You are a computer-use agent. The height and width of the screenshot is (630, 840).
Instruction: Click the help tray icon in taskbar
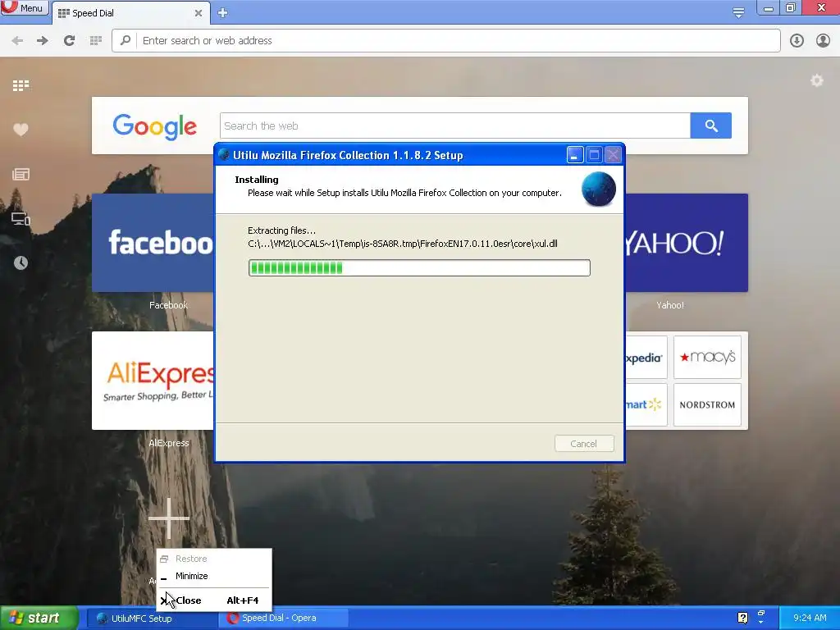(x=742, y=618)
